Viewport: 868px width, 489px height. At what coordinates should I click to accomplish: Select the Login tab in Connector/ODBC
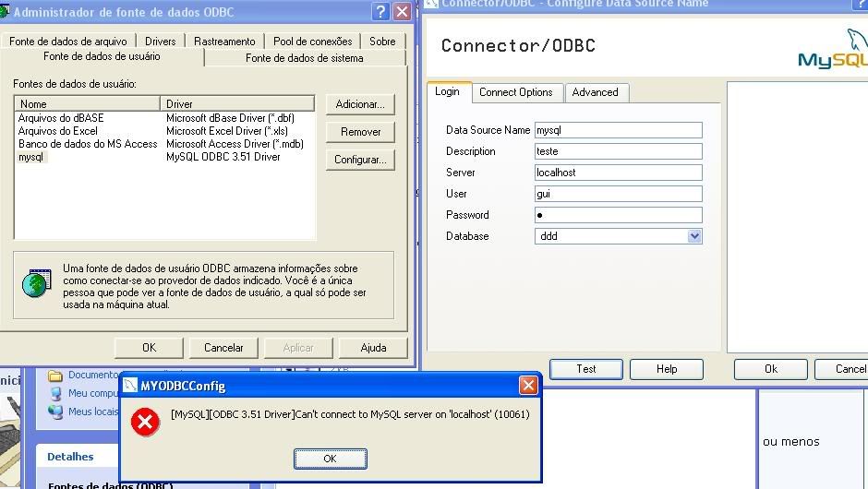[447, 92]
